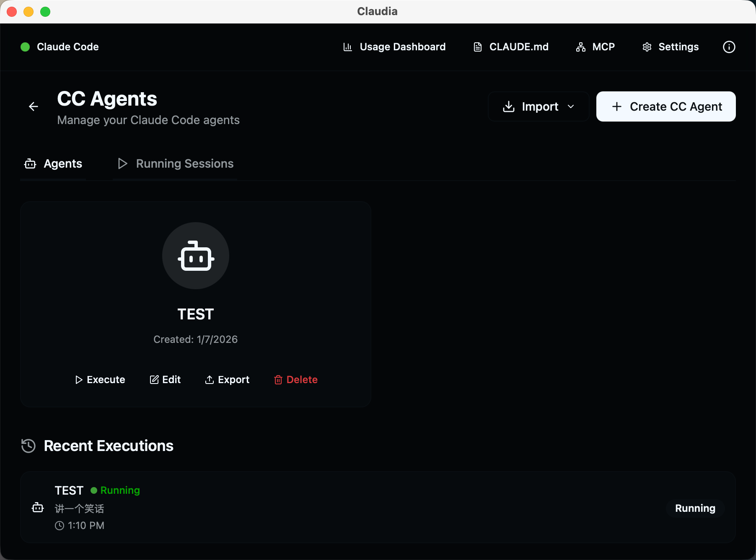This screenshot has height=560, width=756.
Task: Edit the TEST agent
Action: pos(165,380)
